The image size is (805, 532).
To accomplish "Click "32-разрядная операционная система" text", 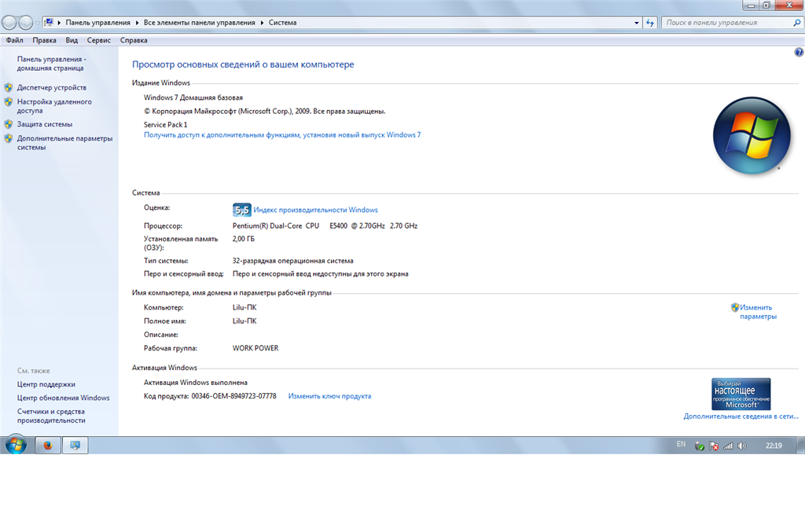I will 292,261.
